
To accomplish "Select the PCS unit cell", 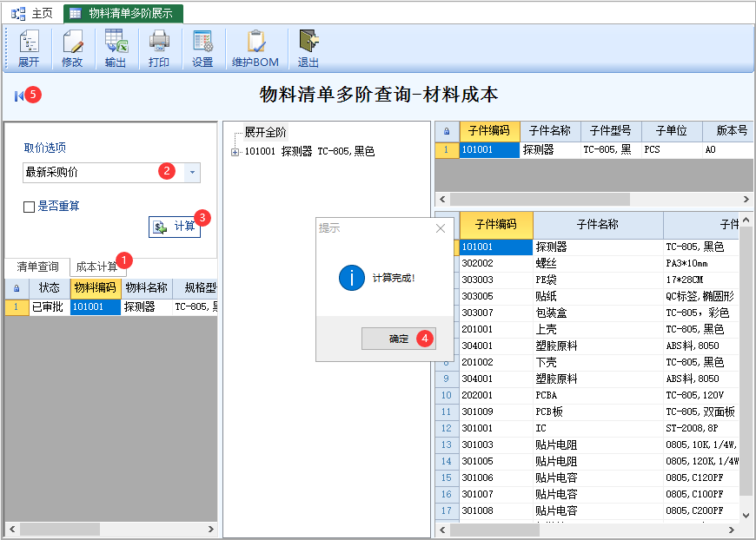I will 671,150.
